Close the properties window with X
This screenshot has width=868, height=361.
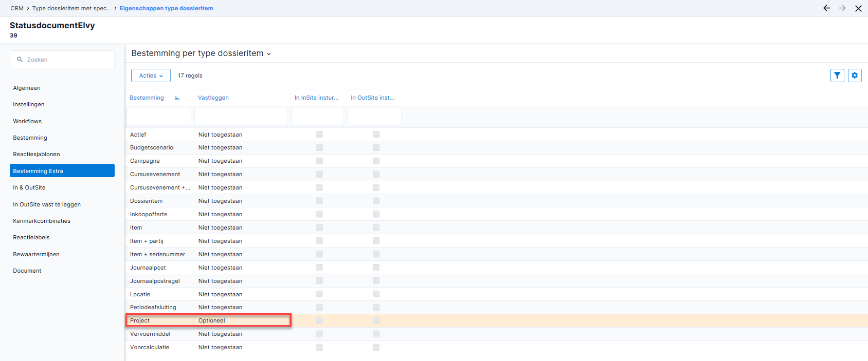click(858, 8)
